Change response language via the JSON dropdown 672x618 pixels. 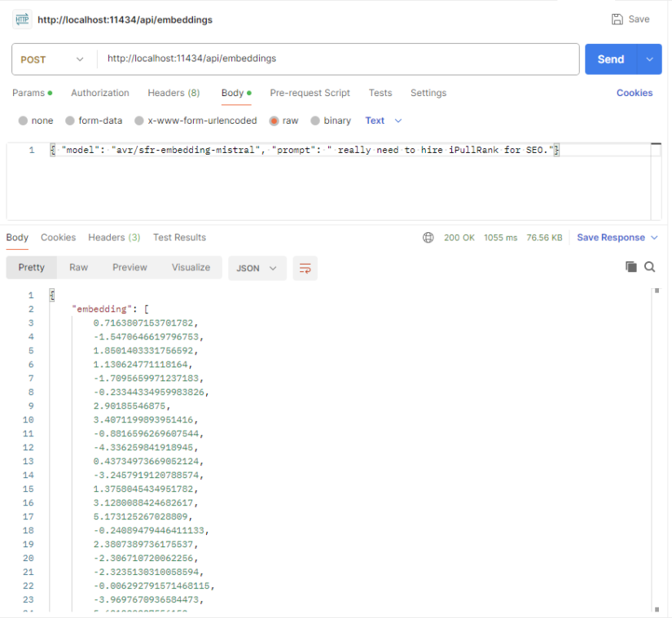click(257, 267)
